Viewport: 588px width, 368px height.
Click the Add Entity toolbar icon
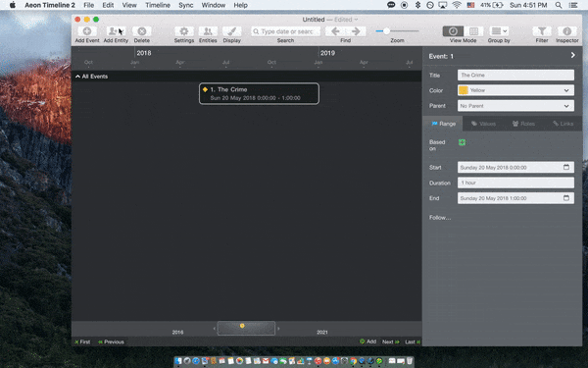(x=116, y=31)
